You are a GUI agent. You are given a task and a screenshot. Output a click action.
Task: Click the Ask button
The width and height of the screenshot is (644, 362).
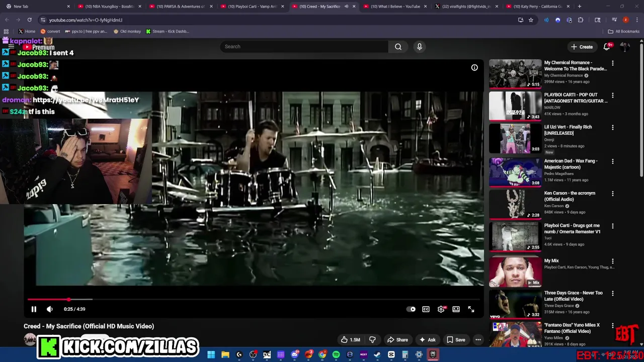pos(427,340)
